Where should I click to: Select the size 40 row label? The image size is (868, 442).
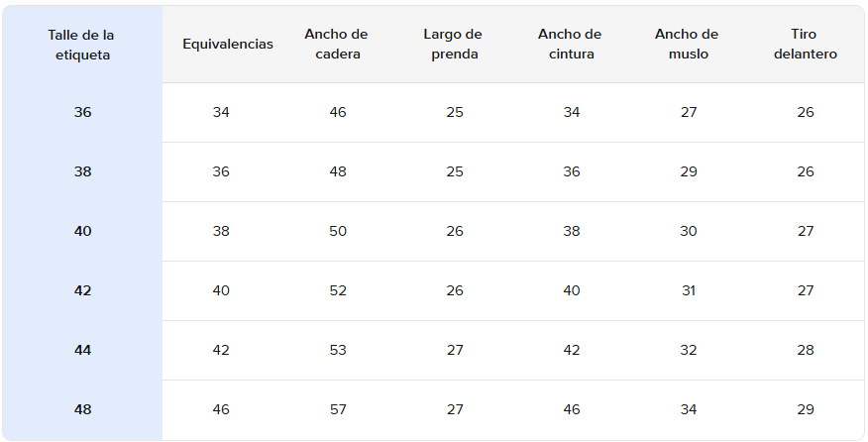point(82,231)
